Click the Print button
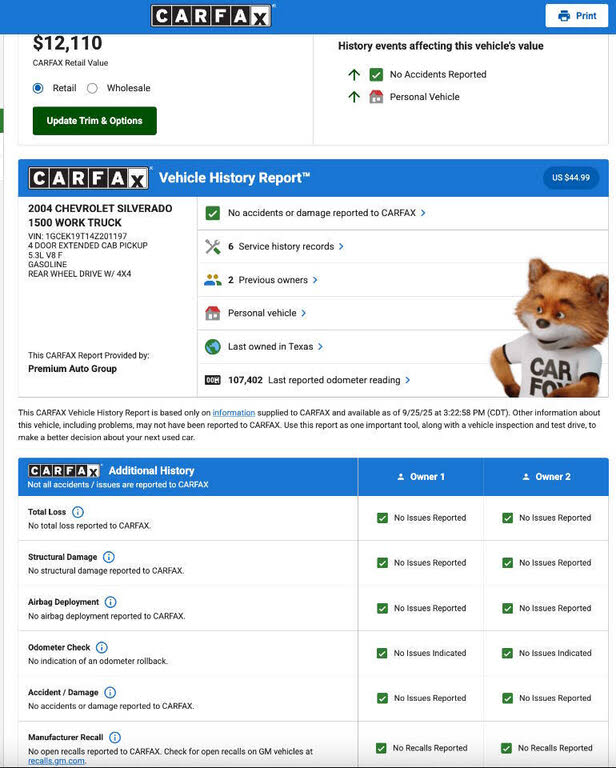 [x=577, y=16]
